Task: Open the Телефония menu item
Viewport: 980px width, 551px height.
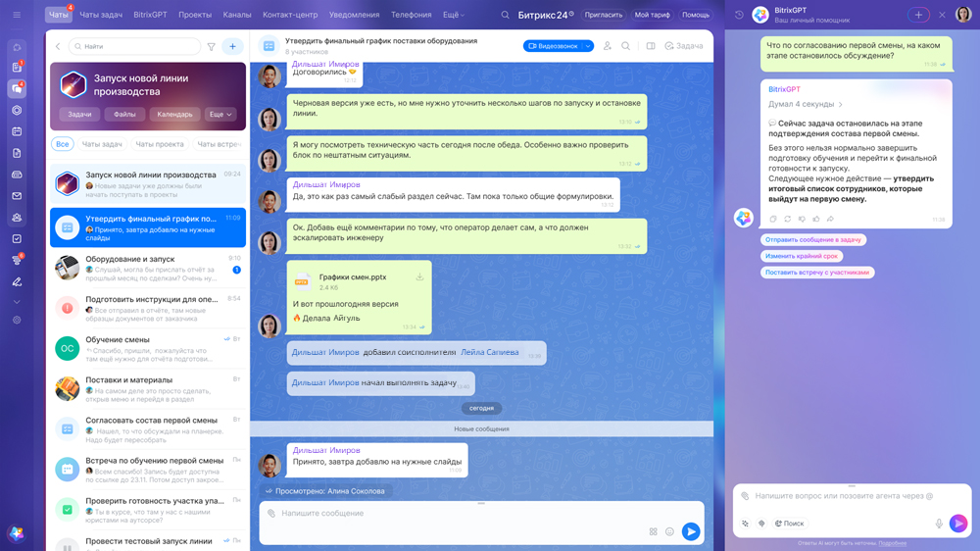Action: pyautogui.click(x=412, y=15)
